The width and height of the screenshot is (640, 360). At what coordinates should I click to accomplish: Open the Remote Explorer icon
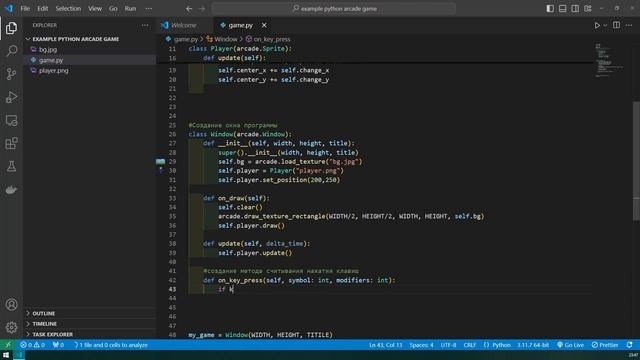pyautogui.click(x=11, y=120)
